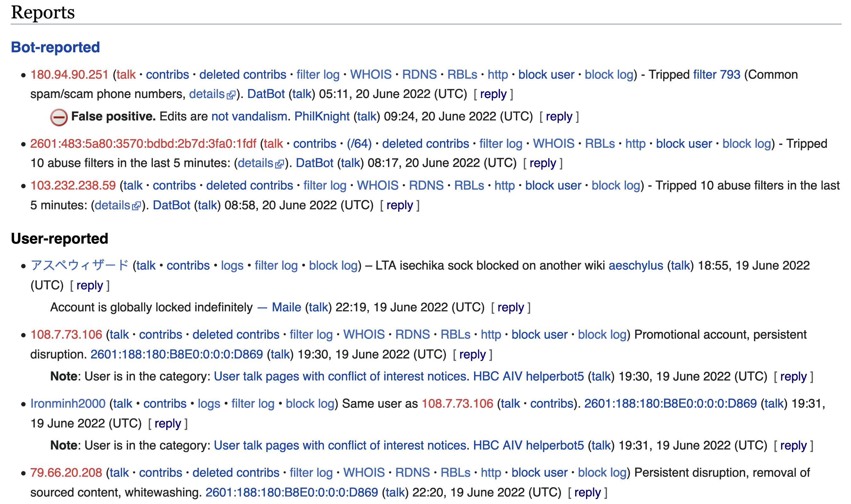The height and width of the screenshot is (504, 851).
Task: Open block log for 79.66.20.208
Action: tap(602, 473)
